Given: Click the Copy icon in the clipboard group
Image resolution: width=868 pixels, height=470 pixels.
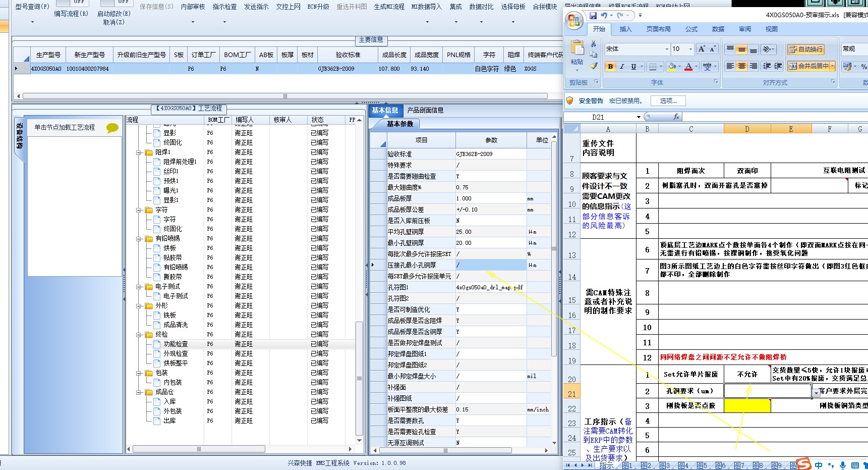Looking at the screenshot, I should click(x=594, y=55).
